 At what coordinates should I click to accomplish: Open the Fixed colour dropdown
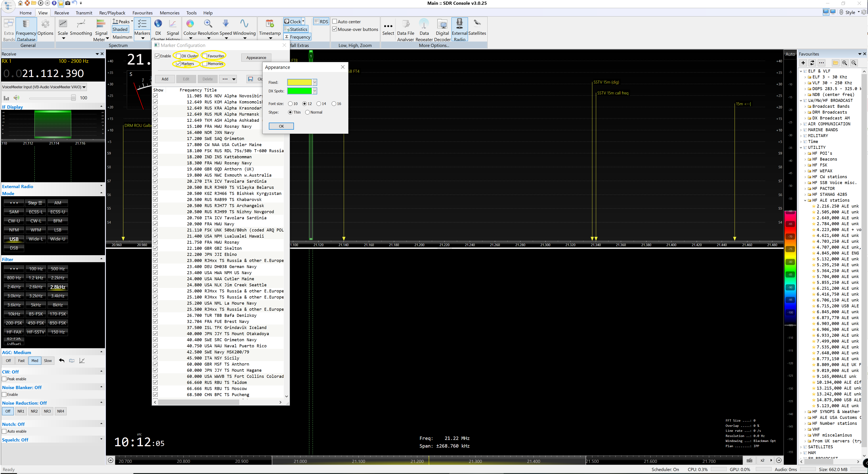[314, 82]
